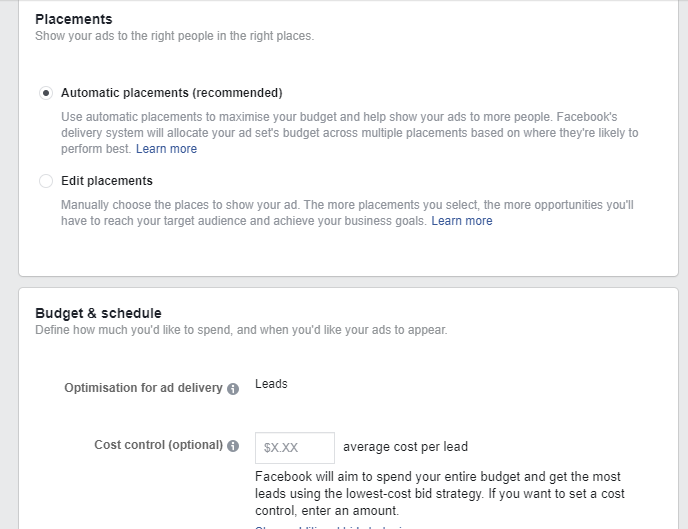This screenshot has width=688, height=529.
Task: Open info icon beside Cost control (optional)
Action: pyautogui.click(x=233, y=446)
